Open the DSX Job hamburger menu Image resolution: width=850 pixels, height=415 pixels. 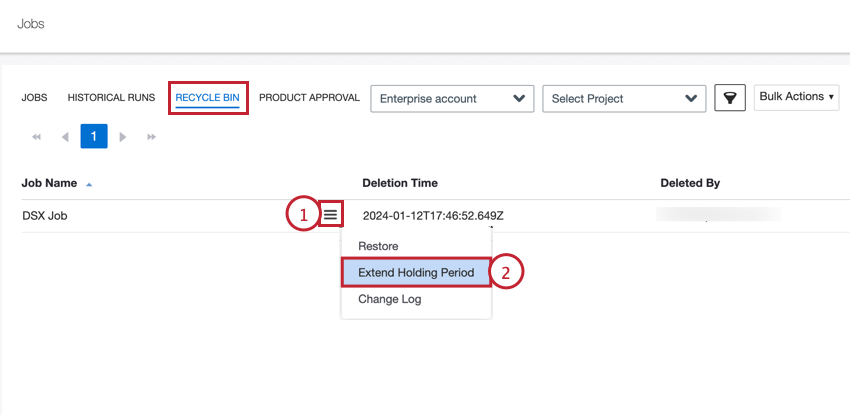click(331, 215)
